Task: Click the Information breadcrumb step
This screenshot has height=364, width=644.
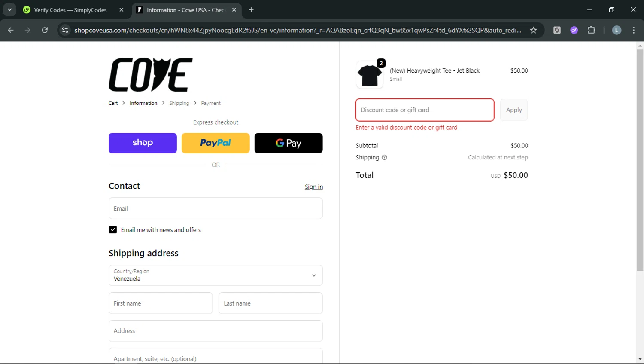Action: [x=143, y=103]
